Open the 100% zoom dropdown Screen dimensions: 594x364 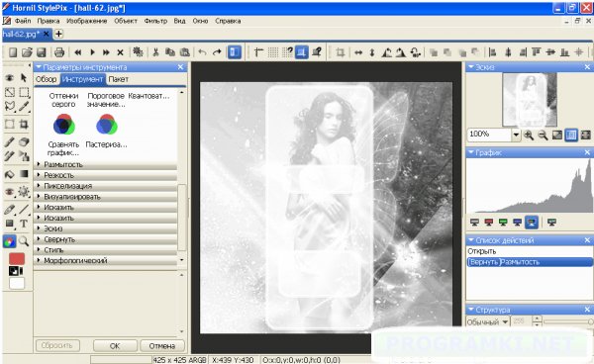tap(516, 135)
